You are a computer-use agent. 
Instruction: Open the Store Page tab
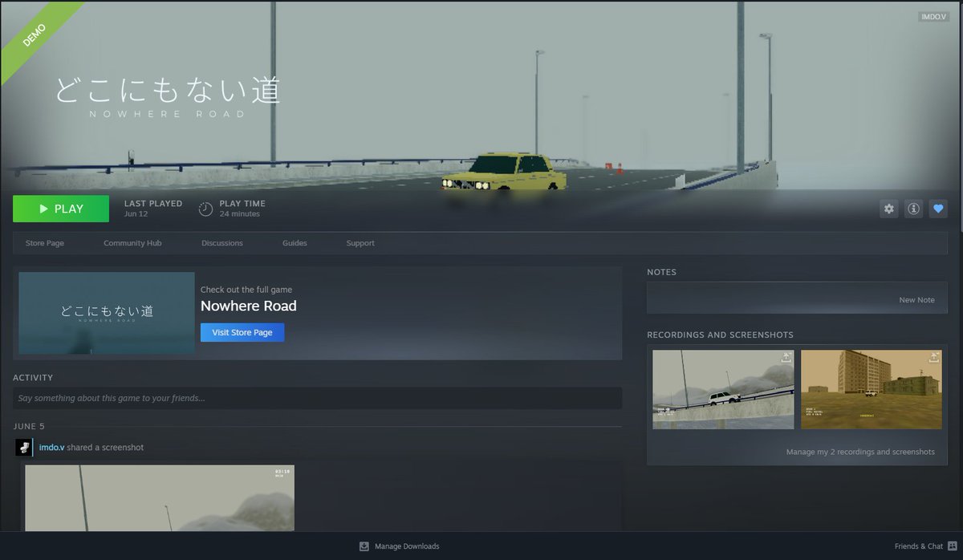click(x=45, y=243)
